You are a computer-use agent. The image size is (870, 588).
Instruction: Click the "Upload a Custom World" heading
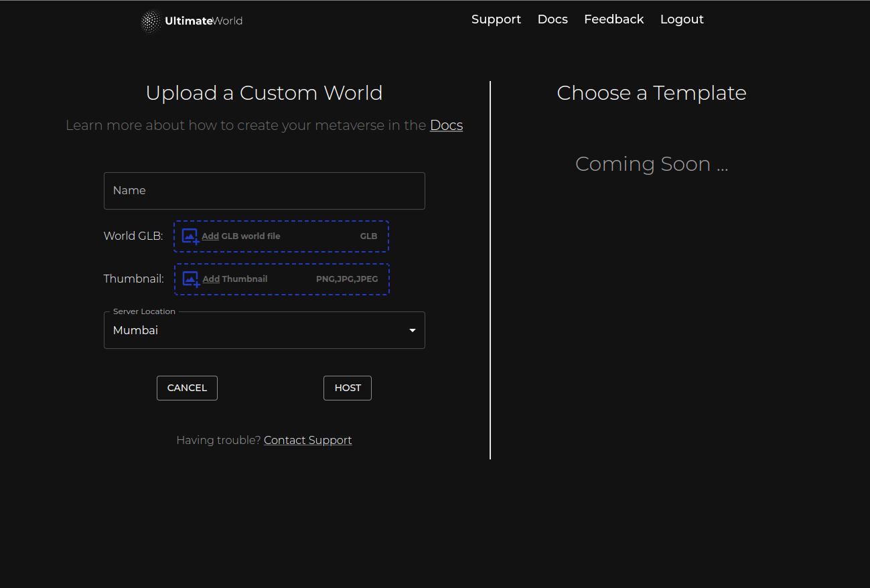pos(264,93)
